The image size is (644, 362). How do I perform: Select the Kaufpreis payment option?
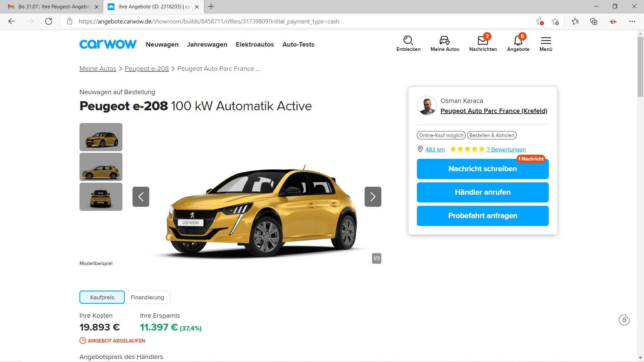pos(102,297)
